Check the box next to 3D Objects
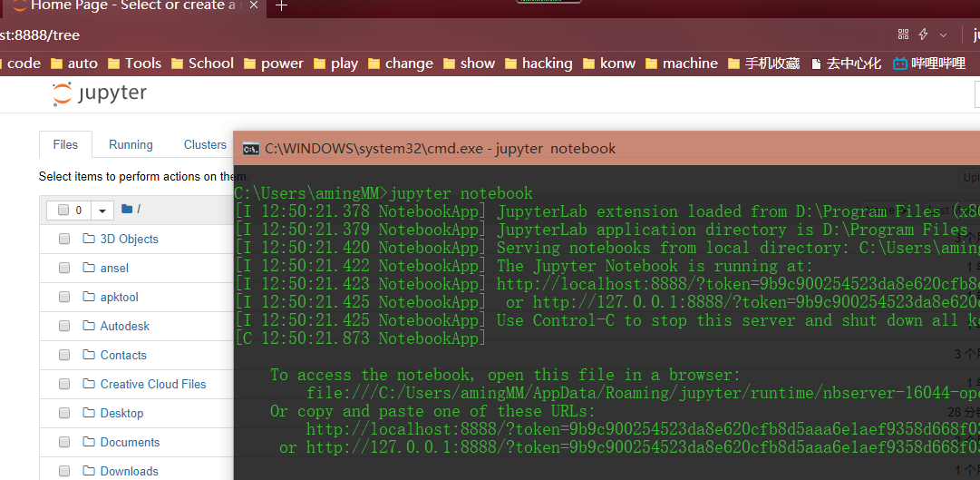Viewport: 980px width, 480px height. pyautogui.click(x=63, y=239)
